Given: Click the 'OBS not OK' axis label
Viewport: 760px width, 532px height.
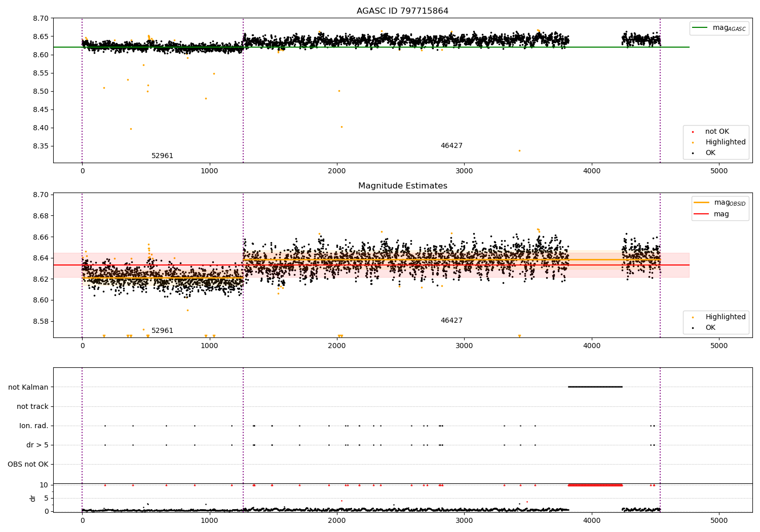Looking at the screenshot, I should tap(28, 465).
